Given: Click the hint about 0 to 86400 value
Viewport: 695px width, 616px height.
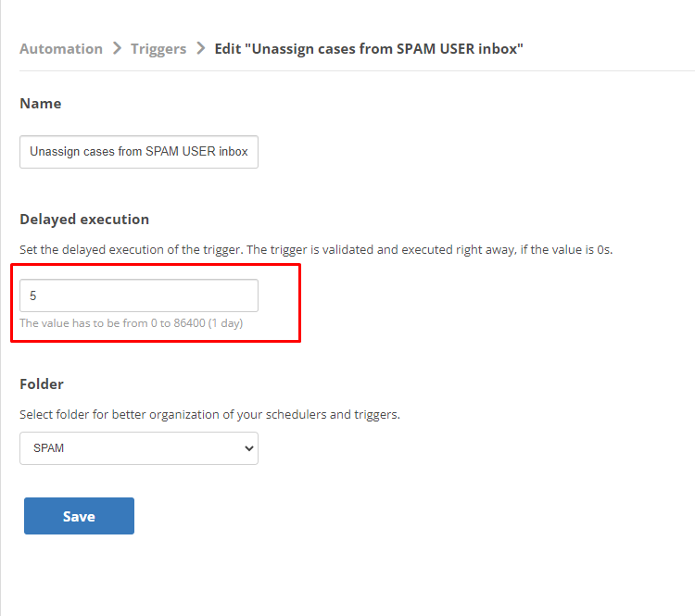Looking at the screenshot, I should coord(132,323).
